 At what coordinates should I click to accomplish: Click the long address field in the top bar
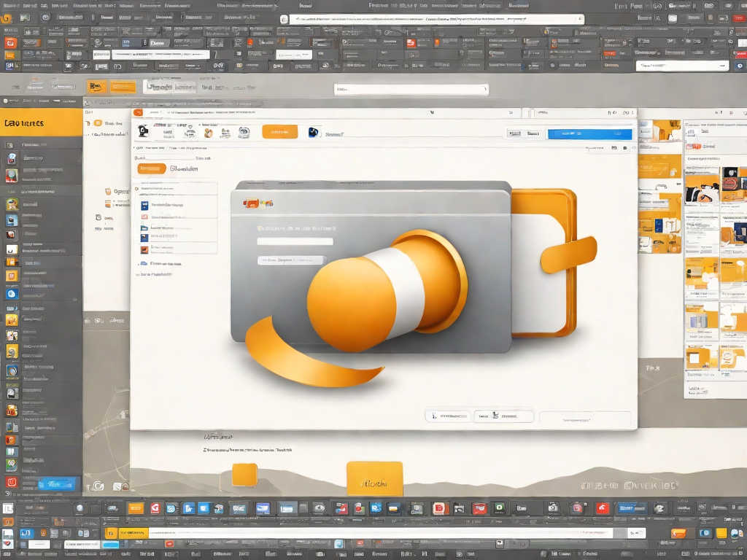(436, 20)
